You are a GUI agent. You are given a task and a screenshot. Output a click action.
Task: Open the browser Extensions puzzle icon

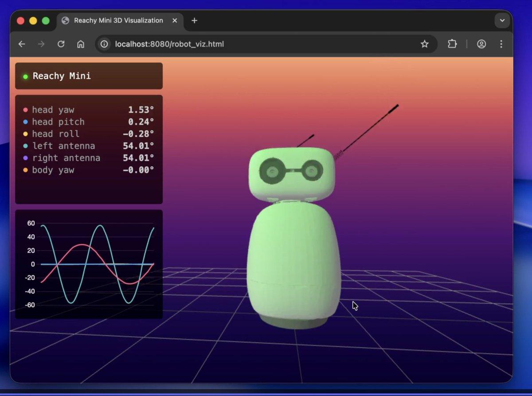pyautogui.click(x=452, y=44)
